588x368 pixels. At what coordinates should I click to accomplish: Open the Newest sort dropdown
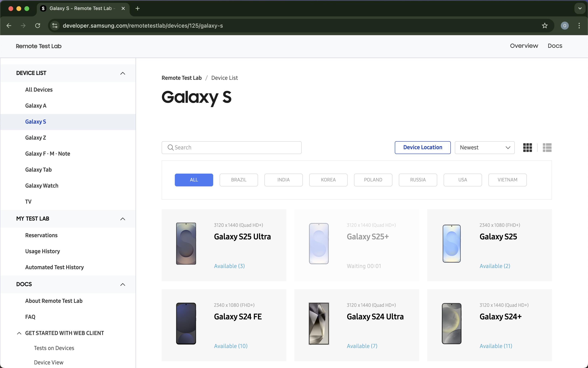tap(485, 147)
